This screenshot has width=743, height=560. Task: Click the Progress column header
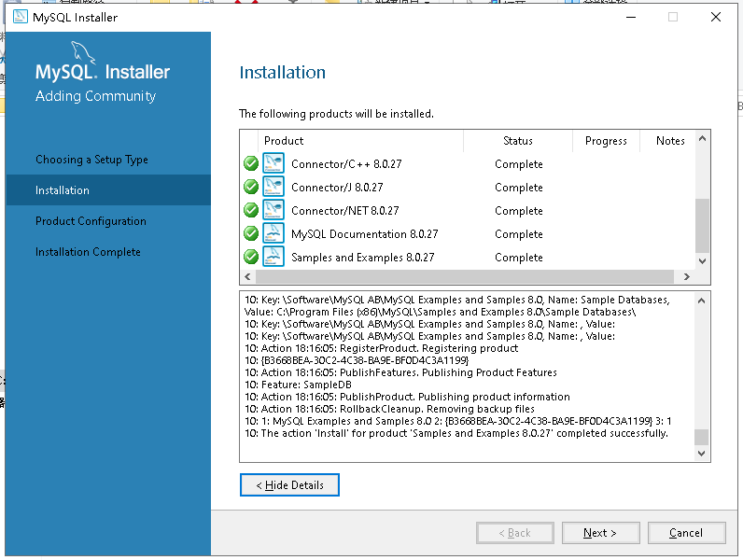[x=606, y=141]
